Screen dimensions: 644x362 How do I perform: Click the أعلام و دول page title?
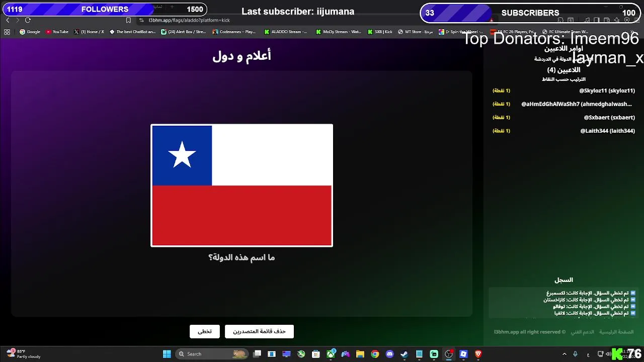pos(242,56)
